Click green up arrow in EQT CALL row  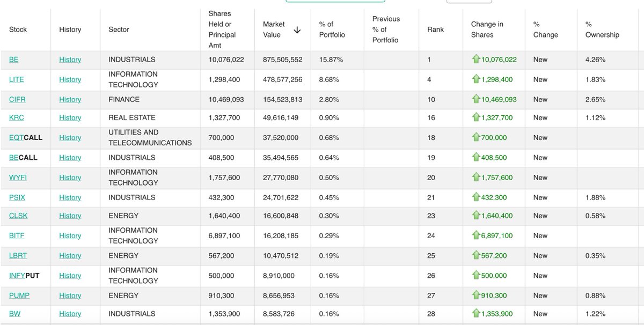[476, 137]
